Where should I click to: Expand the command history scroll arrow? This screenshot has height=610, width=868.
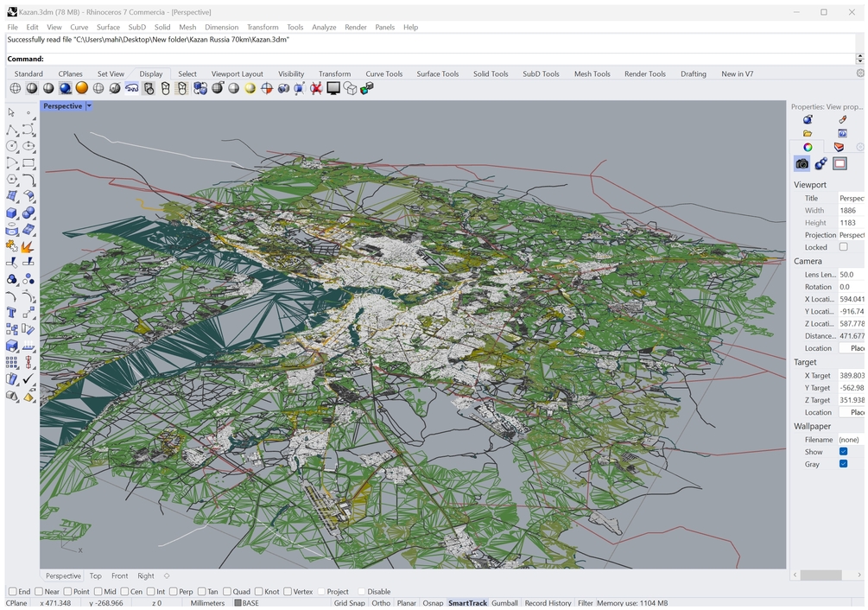[x=859, y=59]
